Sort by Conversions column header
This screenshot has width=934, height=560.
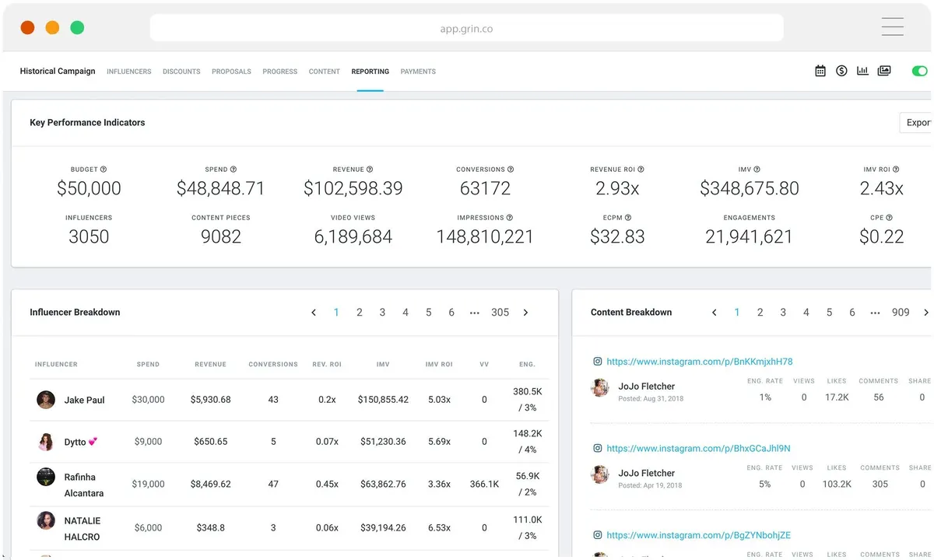click(x=273, y=364)
